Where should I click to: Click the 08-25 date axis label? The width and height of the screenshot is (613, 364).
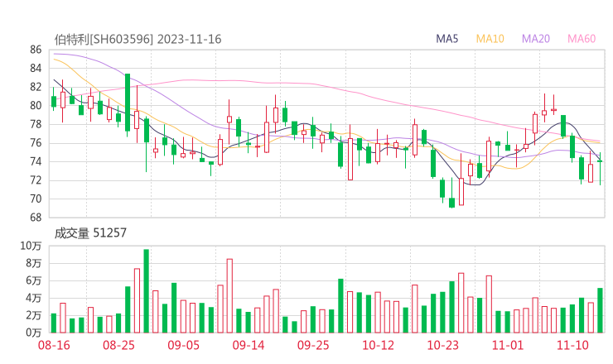tap(118, 345)
